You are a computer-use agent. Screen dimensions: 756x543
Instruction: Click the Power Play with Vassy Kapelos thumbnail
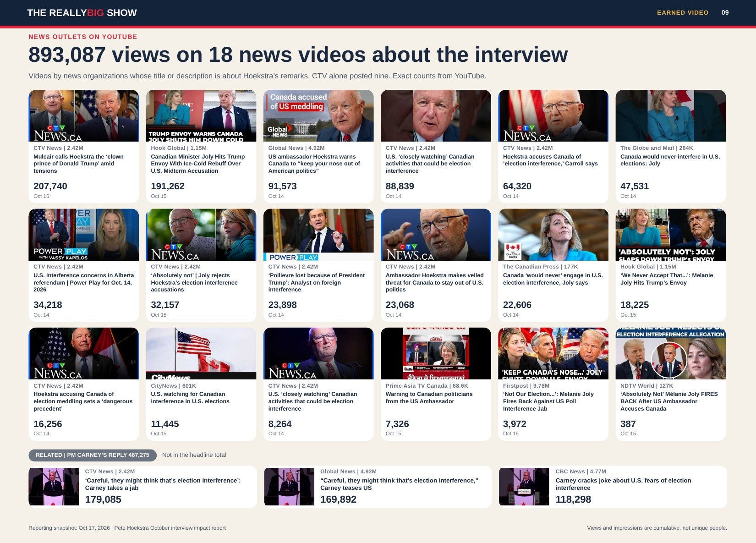click(x=83, y=235)
